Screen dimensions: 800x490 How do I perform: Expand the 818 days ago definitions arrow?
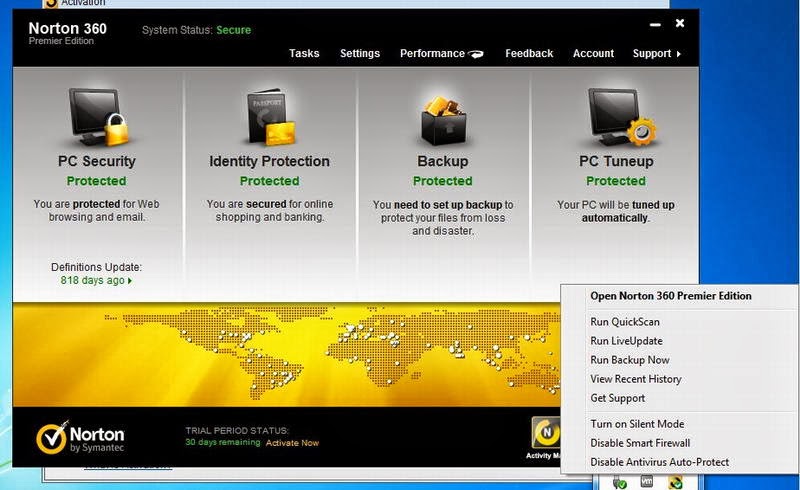130,281
